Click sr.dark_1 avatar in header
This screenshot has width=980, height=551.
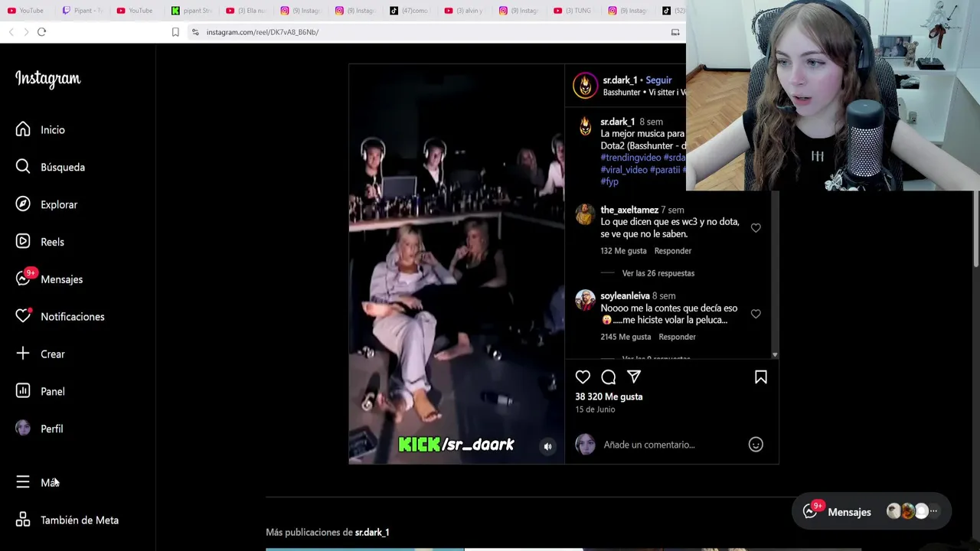pyautogui.click(x=585, y=86)
